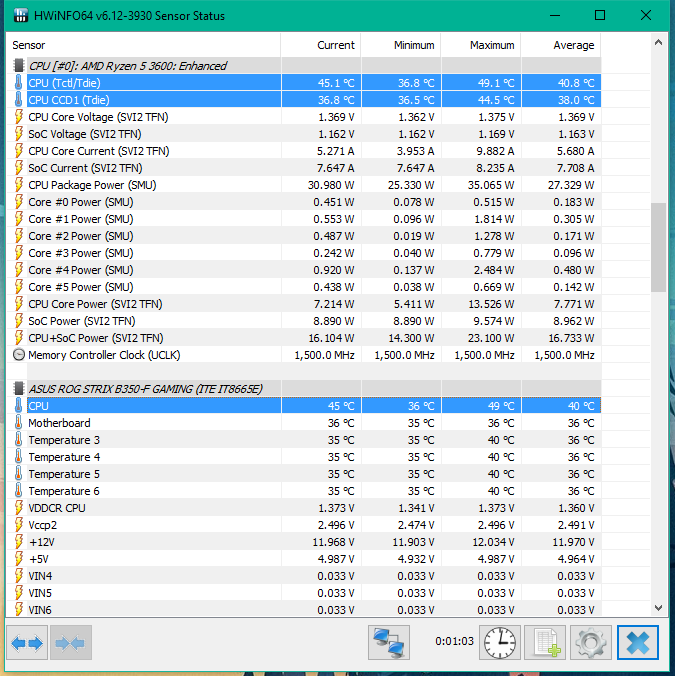Click bolt icon beside Core #4 Power
The image size is (675, 676).
coord(18,270)
